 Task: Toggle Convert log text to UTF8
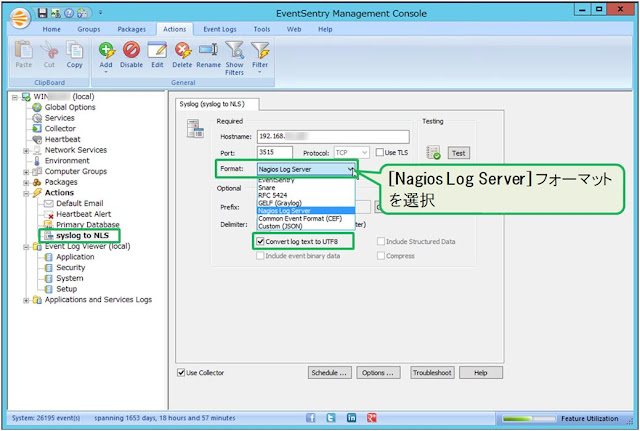(260, 242)
